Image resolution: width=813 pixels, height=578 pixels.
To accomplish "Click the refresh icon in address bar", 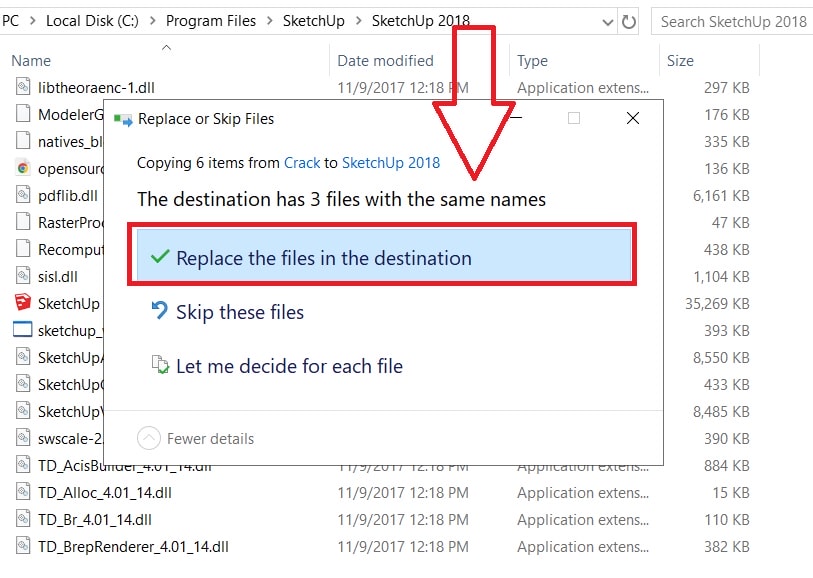I will (x=628, y=22).
